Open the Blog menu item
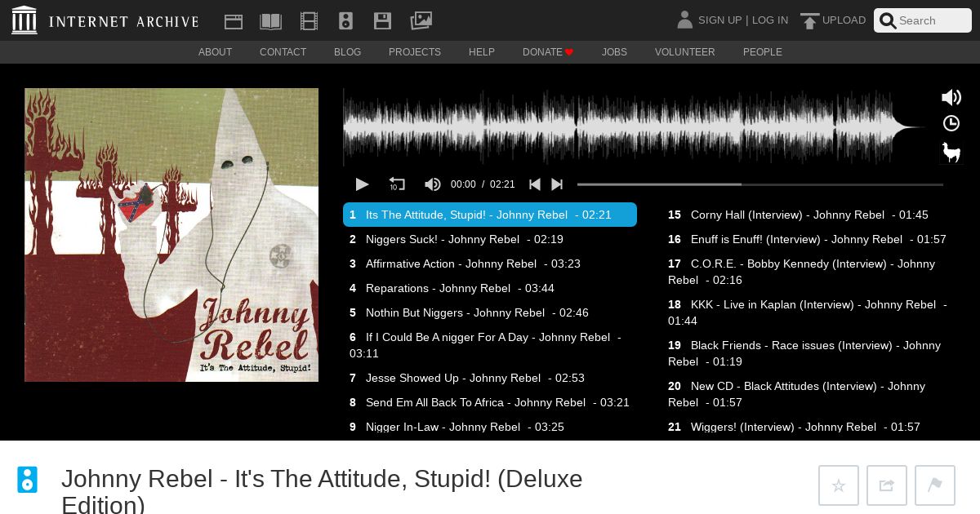 click(347, 52)
